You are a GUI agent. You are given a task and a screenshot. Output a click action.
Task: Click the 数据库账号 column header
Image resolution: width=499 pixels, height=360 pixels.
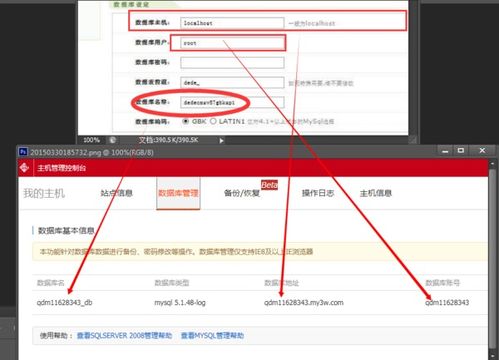[x=443, y=283]
